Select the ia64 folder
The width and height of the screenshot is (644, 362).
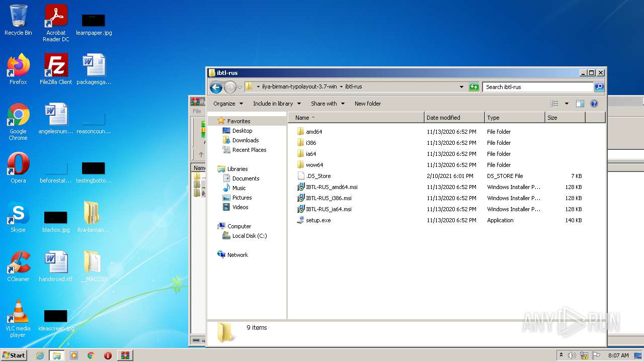pyautogui.click(x=311, y=154)
